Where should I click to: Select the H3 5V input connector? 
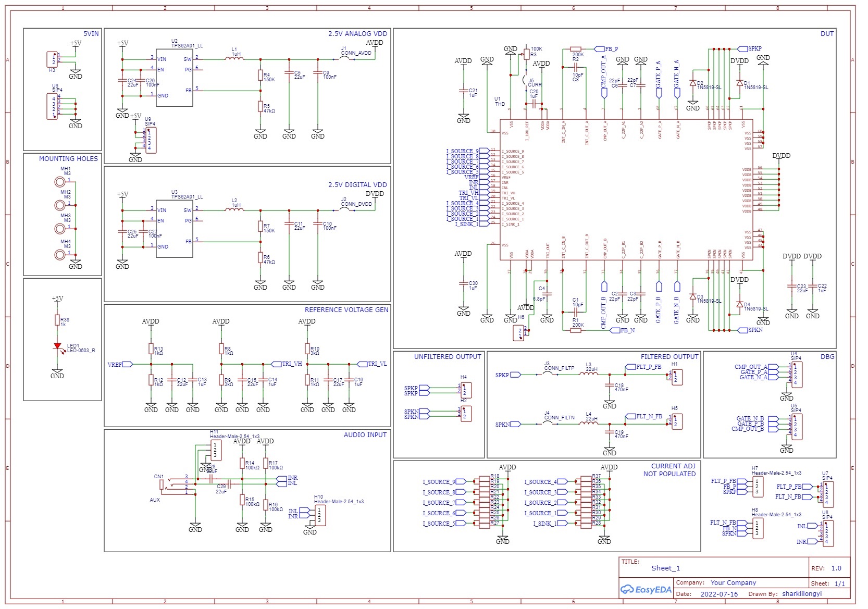pos(52,59)
